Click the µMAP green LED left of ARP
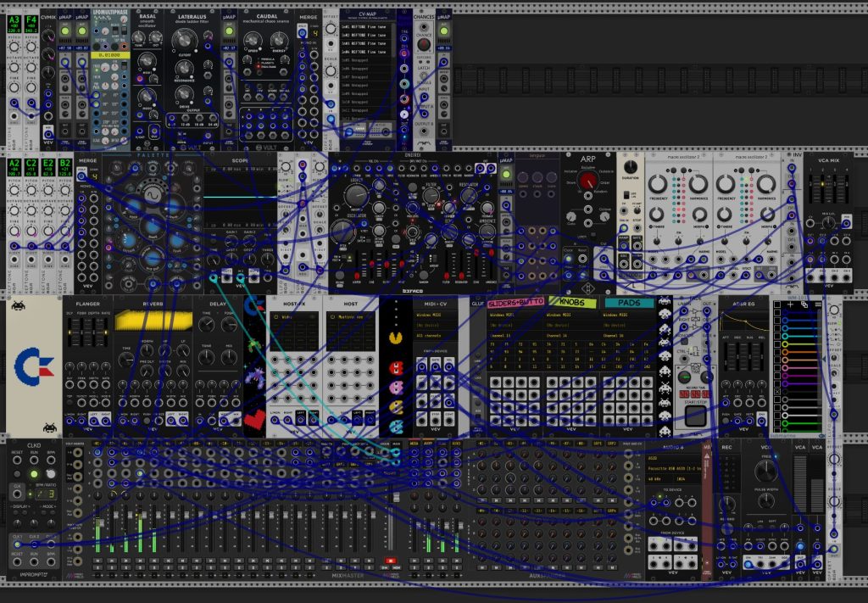 [x=505, y=175]
